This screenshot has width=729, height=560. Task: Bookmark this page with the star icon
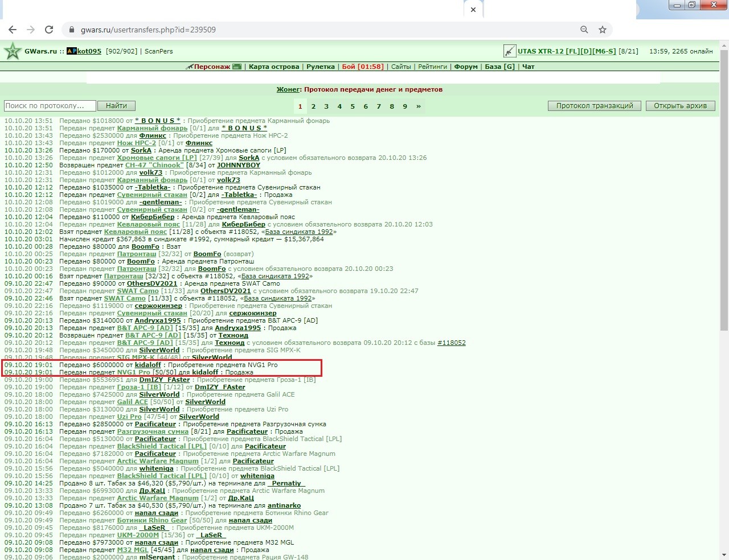click(603, 30)
